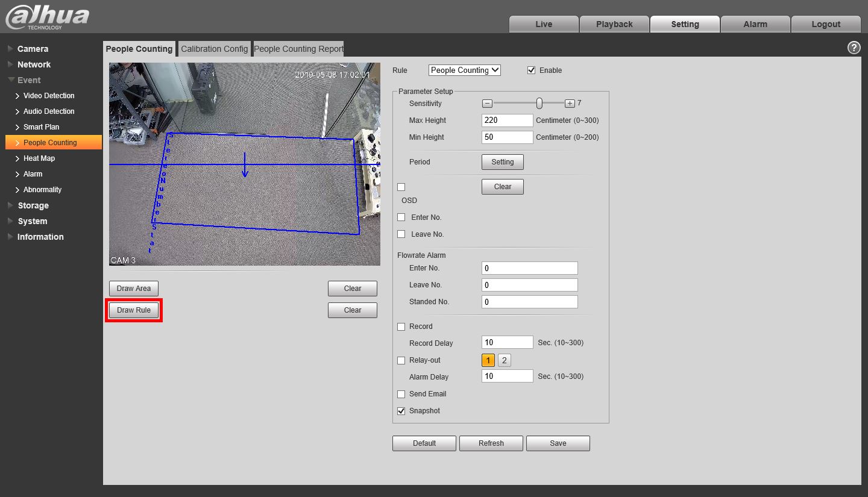
Task: Click the sensitivity plus icon
Action: (570, 104)
